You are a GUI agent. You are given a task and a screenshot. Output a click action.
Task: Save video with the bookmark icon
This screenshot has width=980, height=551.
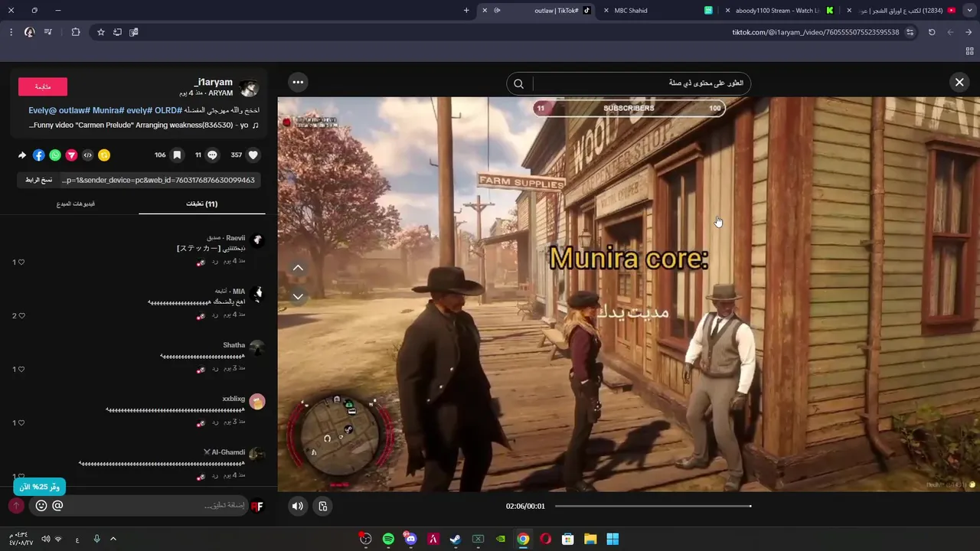(177, 155)
